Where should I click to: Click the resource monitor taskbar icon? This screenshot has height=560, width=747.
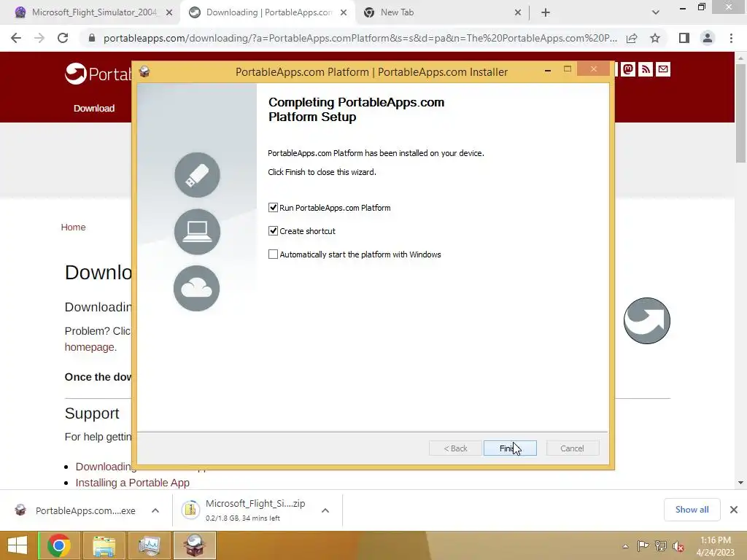click(149, 545)
